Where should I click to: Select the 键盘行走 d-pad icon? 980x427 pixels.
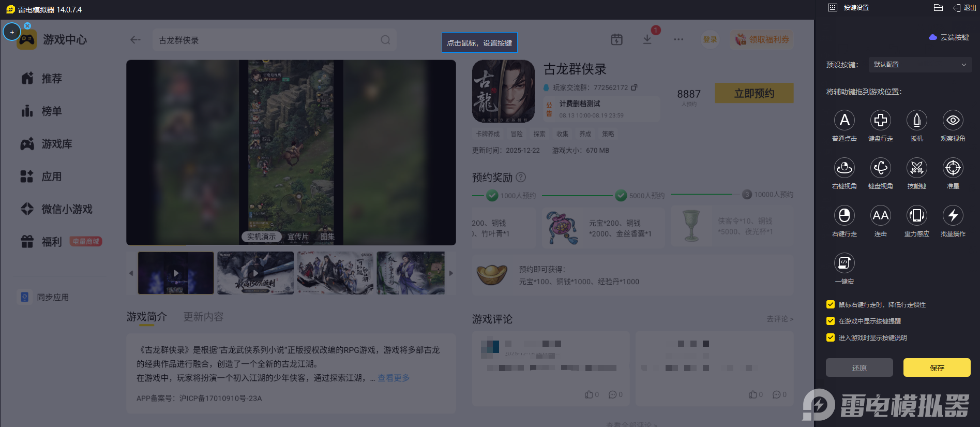(881, 120)
